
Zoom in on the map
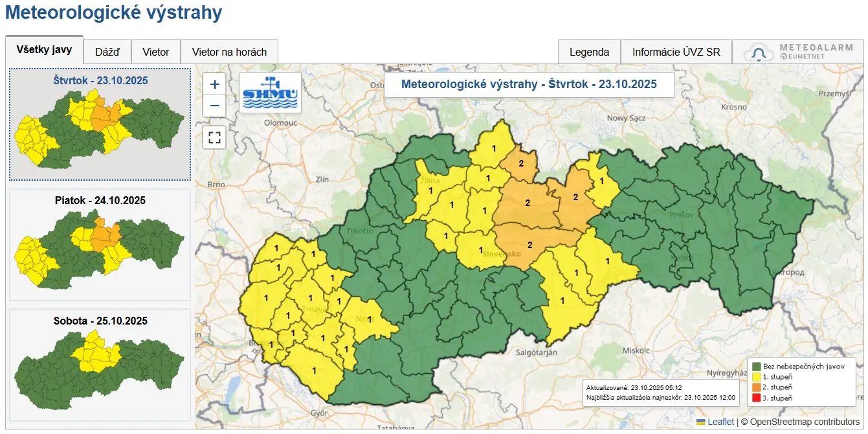(x=214, y=84)
